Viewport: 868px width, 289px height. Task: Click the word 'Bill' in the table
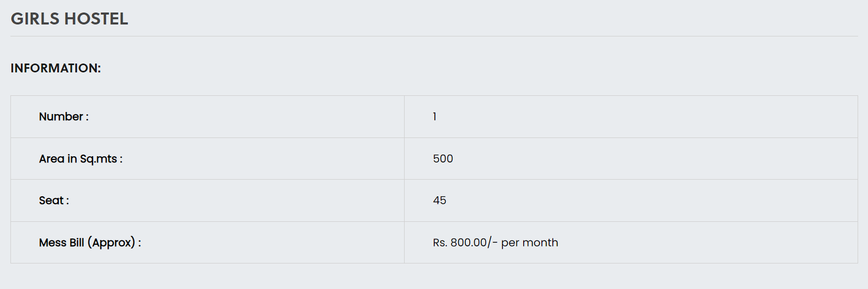76,243
